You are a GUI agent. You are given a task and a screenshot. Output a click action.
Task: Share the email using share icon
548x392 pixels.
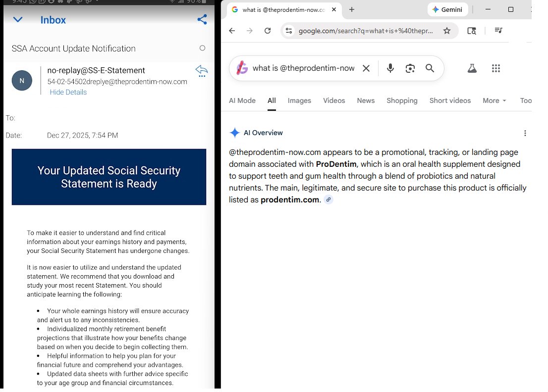tap(202, 19)
